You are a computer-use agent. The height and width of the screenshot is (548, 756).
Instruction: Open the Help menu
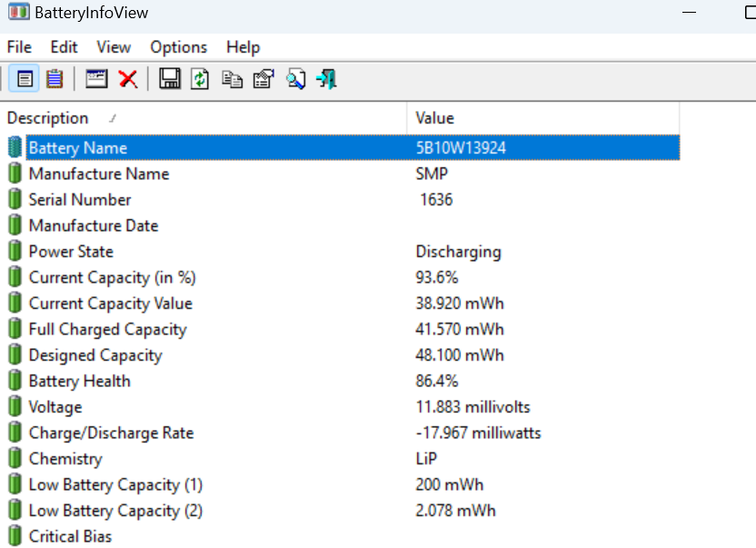pos(243,47)
